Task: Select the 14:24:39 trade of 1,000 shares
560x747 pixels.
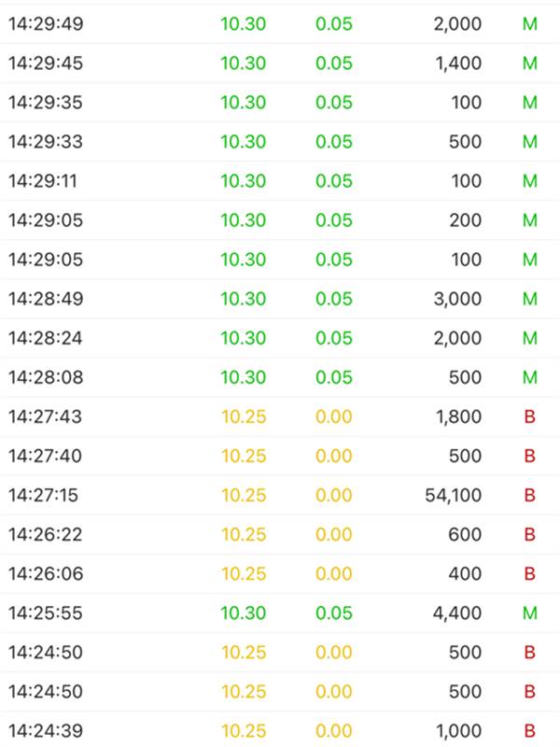Action: click(x=280, y=730)
